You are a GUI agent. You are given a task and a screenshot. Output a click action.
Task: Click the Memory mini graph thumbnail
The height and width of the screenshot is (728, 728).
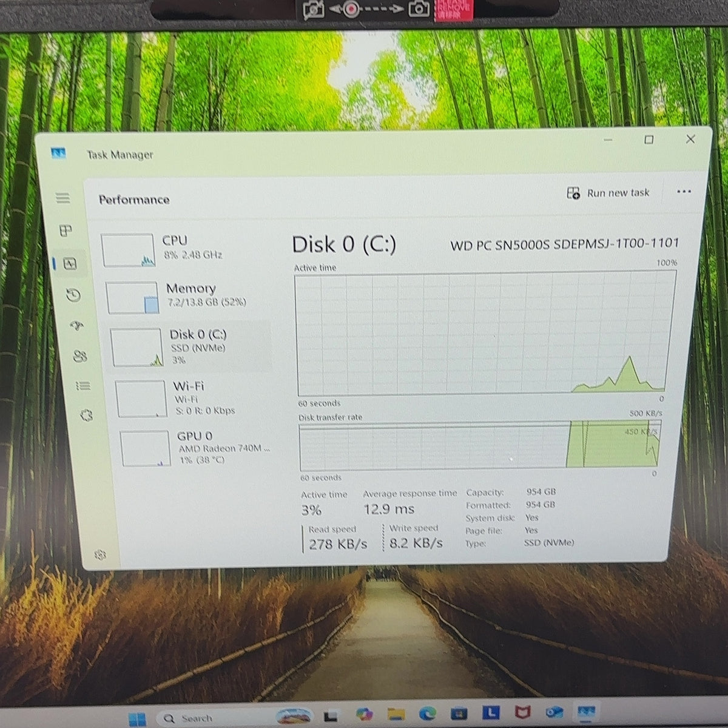pyautogui.click(x=132, y=297)
